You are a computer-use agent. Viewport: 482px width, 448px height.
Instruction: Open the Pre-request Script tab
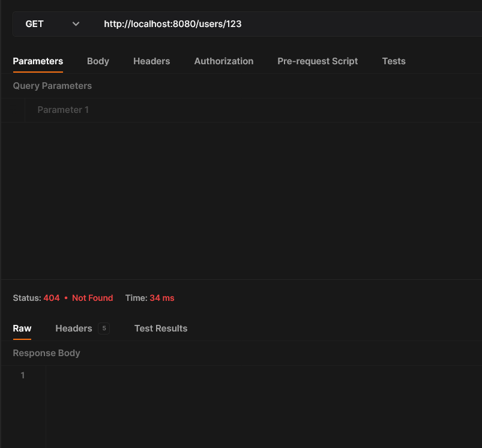tap(318, 61)
